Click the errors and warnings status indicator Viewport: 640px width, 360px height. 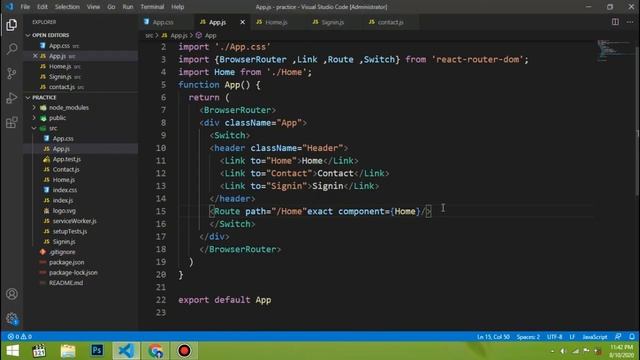point(20,337)
